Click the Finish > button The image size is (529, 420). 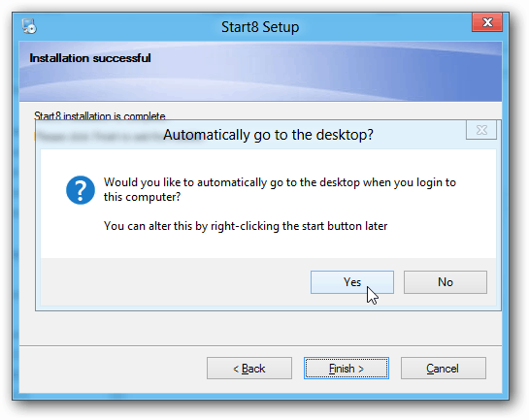pos(347,368)
